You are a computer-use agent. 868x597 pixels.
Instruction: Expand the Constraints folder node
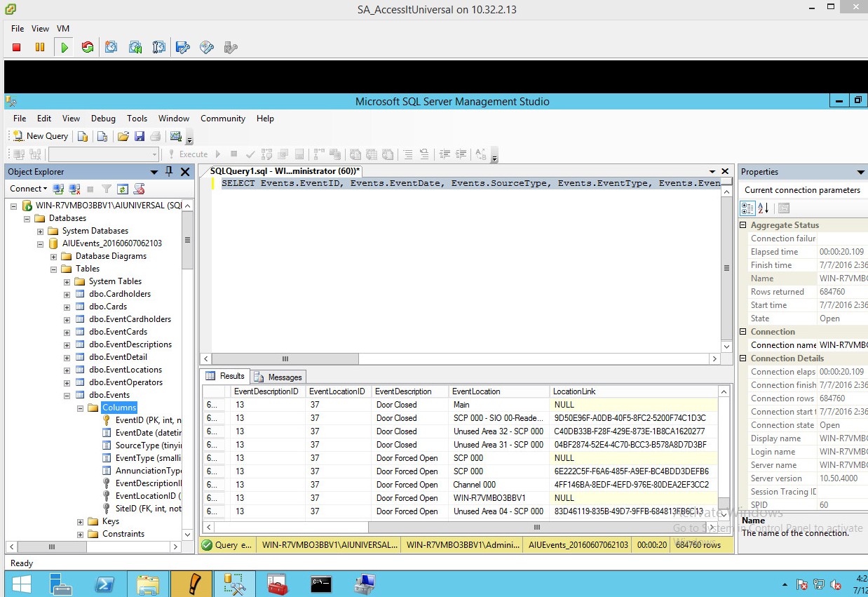(81, 534)
